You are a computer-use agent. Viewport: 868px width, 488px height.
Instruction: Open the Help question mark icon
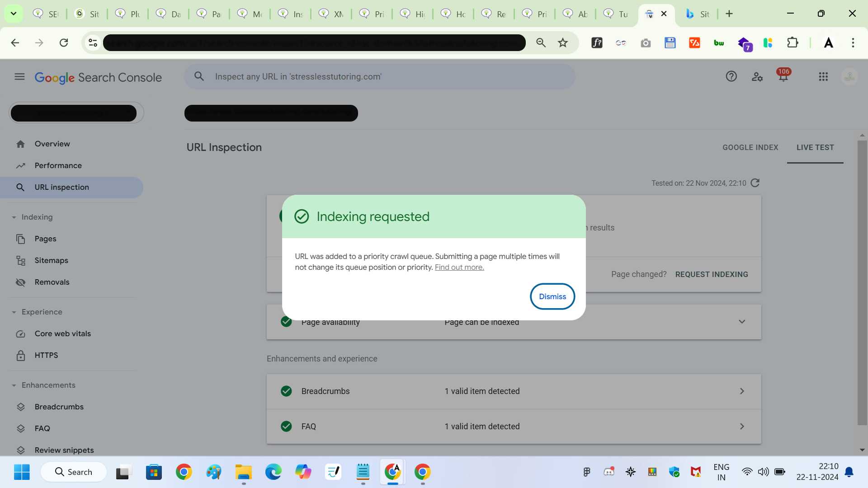click(x=731, y=77)
